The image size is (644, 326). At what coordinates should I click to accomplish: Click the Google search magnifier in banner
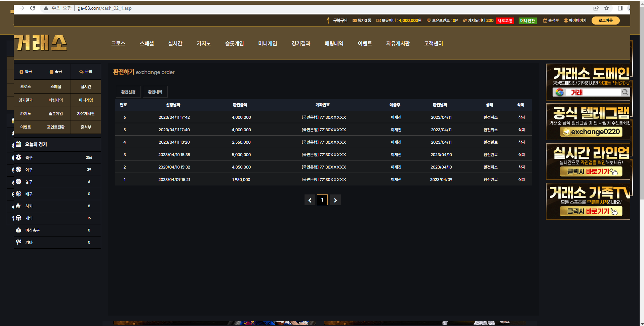625,92
